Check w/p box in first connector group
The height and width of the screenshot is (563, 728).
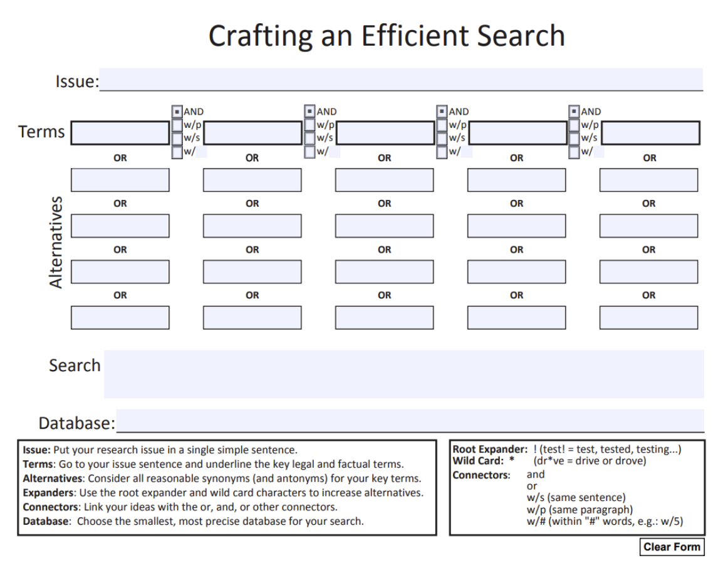[x=177, y=125]
